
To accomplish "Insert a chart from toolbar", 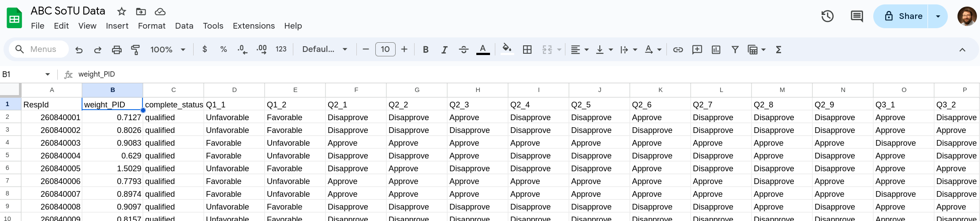I will 716,50.
